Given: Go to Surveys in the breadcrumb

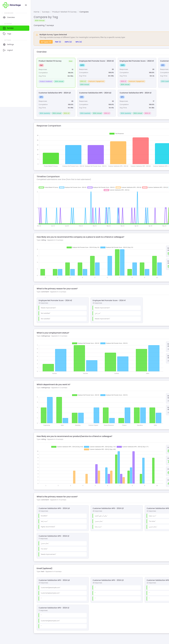Looking at the screenshot, I should (x=46, y=12).
